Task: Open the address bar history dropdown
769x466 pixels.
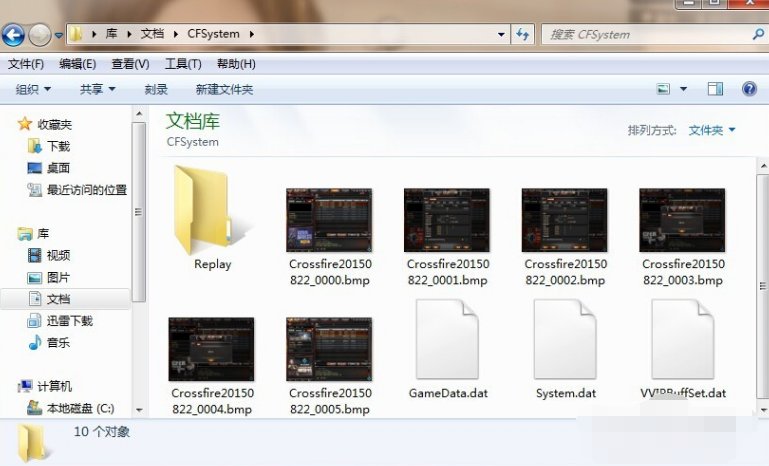Action: (501, 34)
